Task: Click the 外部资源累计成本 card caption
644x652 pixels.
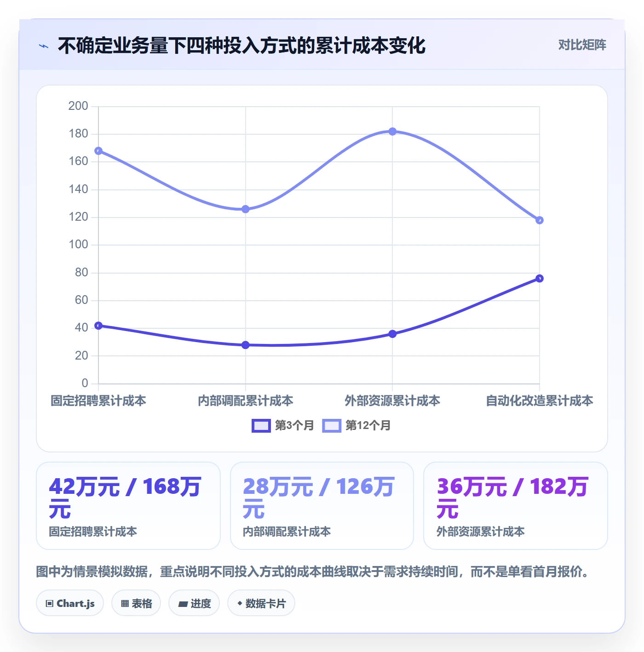Action: coord(480,532)
